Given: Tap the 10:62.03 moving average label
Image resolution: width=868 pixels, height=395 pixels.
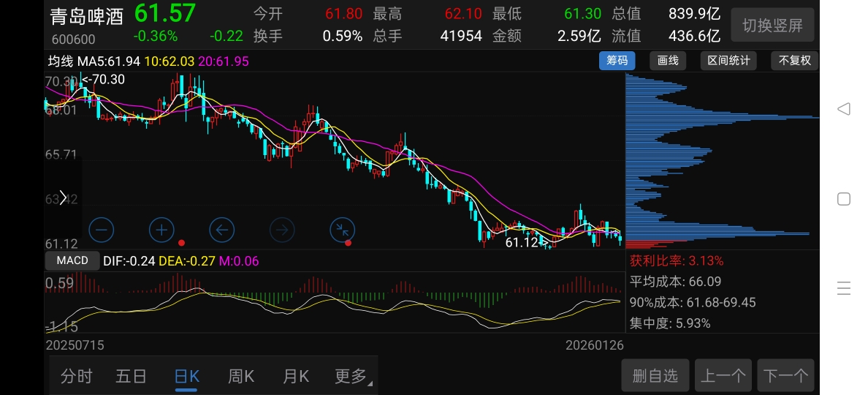Looking at the screenshot, I should pos(170,61).
